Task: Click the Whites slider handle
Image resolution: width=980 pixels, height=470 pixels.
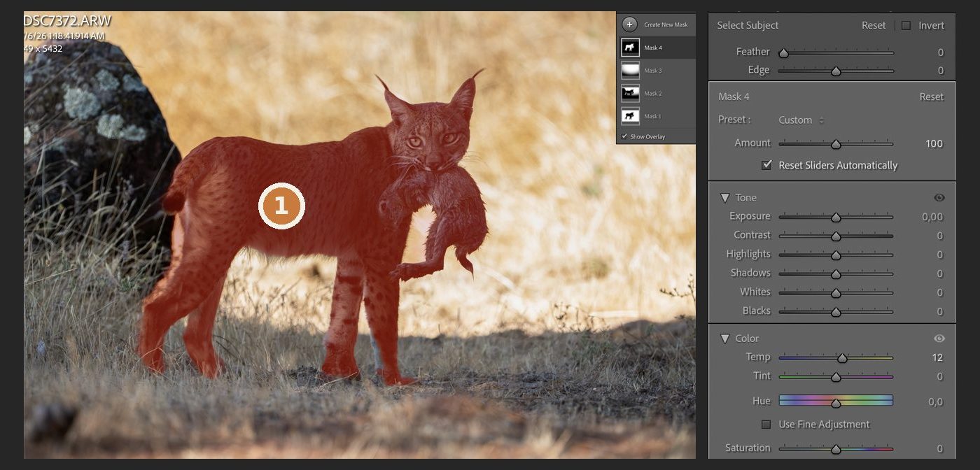Action: pos(836,293)
